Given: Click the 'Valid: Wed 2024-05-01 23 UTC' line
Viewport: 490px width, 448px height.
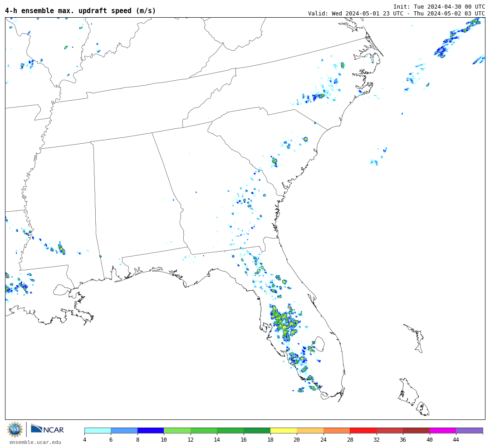Looking at the screenshot, I should point(396,14).
